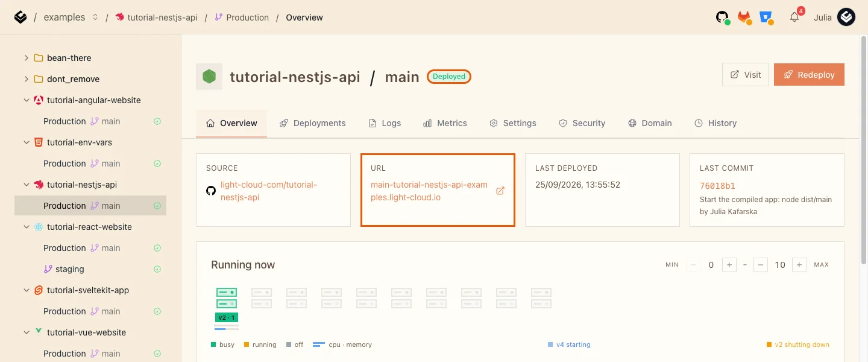This screenshot has height=362, width=868.
Task: Click the bean-there folder icon
Action: click(39, 58)
